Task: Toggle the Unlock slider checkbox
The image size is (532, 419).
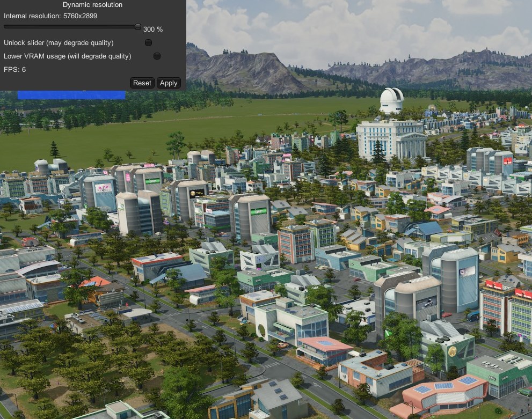Action: tap(148, 43)
